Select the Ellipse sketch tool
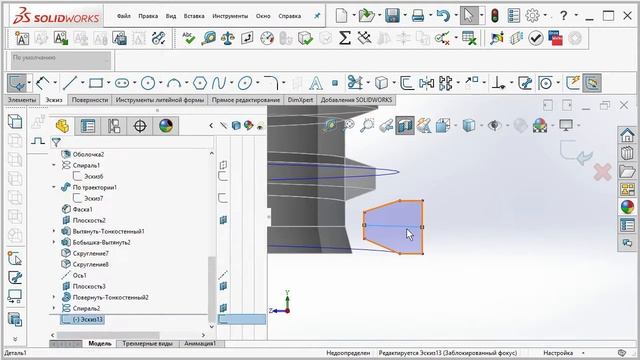This screenshot has height=360, width=640. (x=245, y=83)
